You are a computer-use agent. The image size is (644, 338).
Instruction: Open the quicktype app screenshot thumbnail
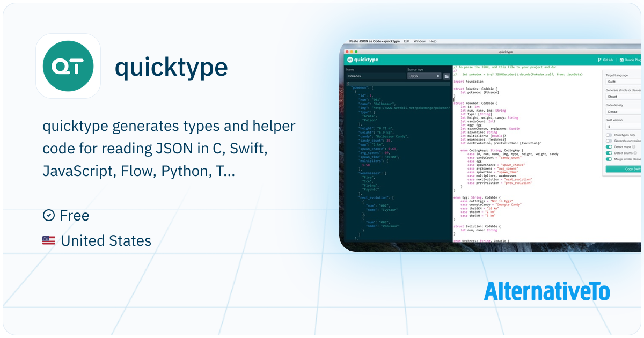tap(490, 144)
